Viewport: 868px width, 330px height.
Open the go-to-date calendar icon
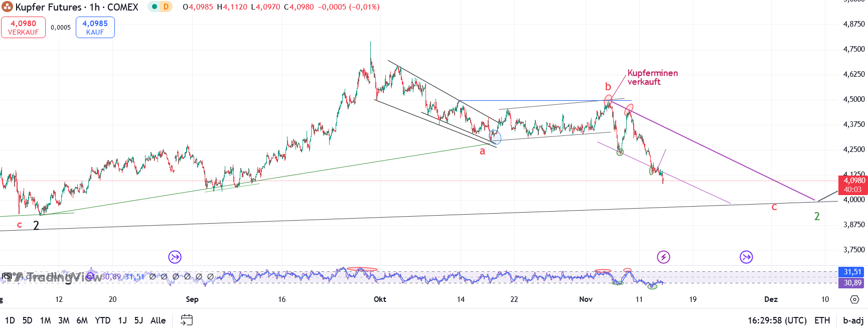coord(187,320)
